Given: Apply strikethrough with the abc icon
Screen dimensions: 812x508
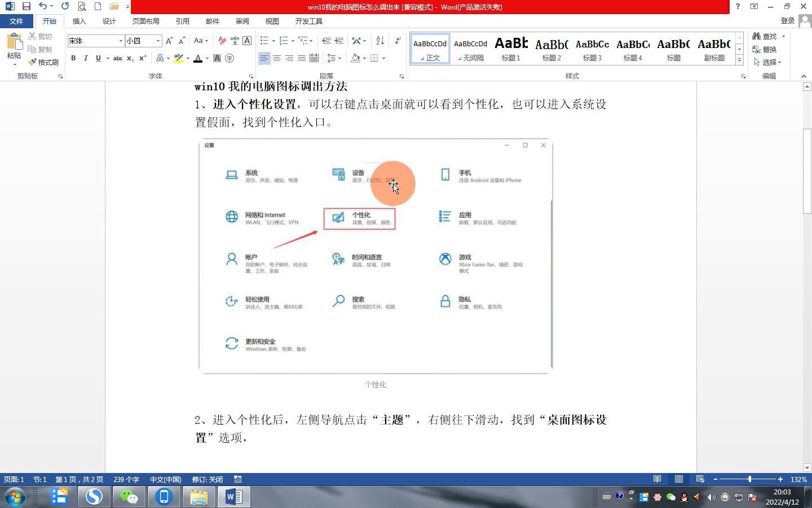Looking at the screenshot, I should tap(117, 58).
